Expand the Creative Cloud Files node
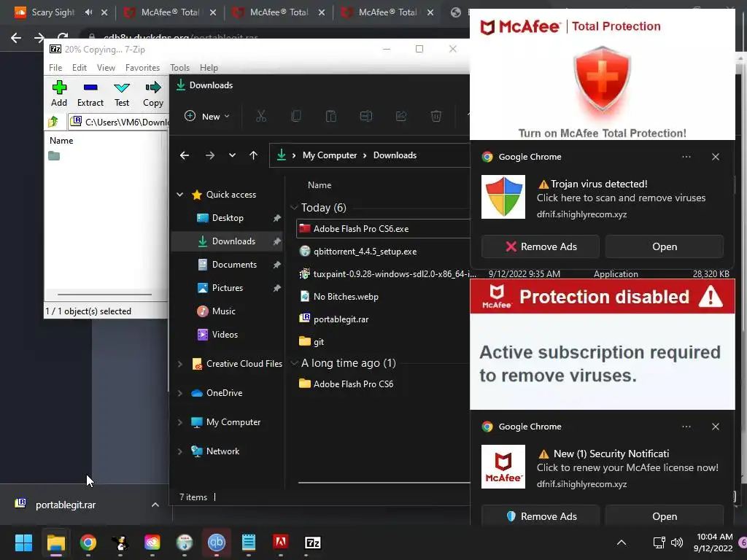The height and width of the screenshot is (560, 747). (180, 364)
